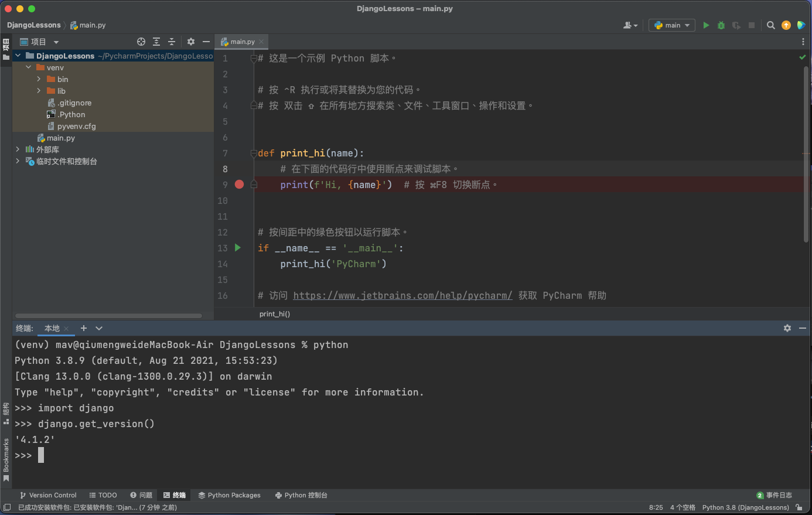Add a new terminal session tab
The image size is (812, 515).
pos(84,328)
